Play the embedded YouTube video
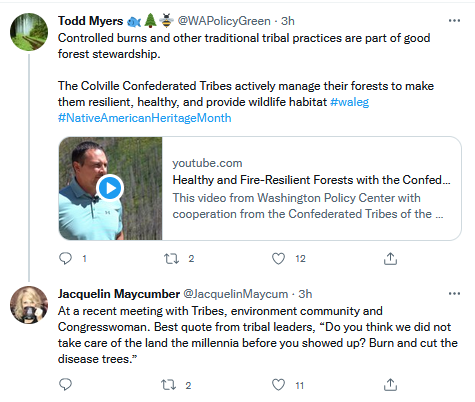Screen dimensions: 475x402 click(x=110, y=188)
